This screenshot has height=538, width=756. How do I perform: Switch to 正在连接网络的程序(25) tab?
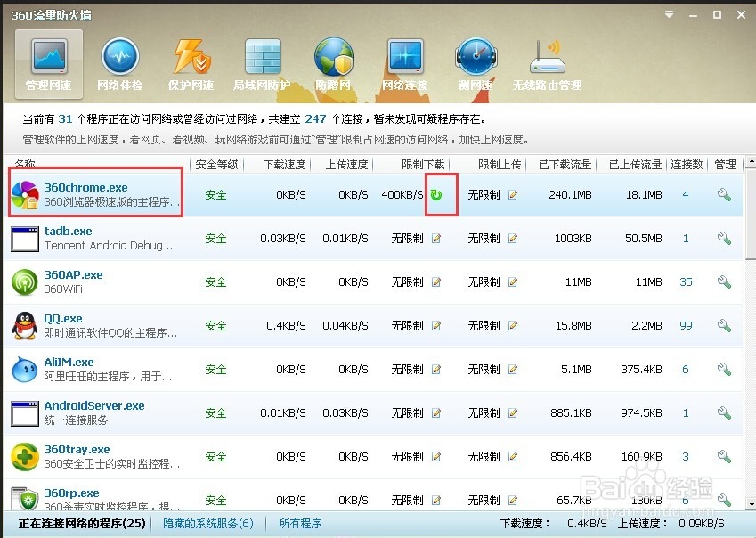coord(82,523)
